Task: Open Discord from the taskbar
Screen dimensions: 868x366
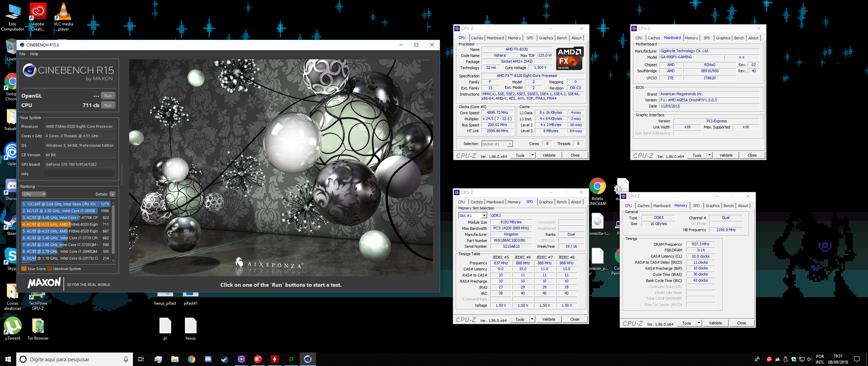Action: point(208,359)
